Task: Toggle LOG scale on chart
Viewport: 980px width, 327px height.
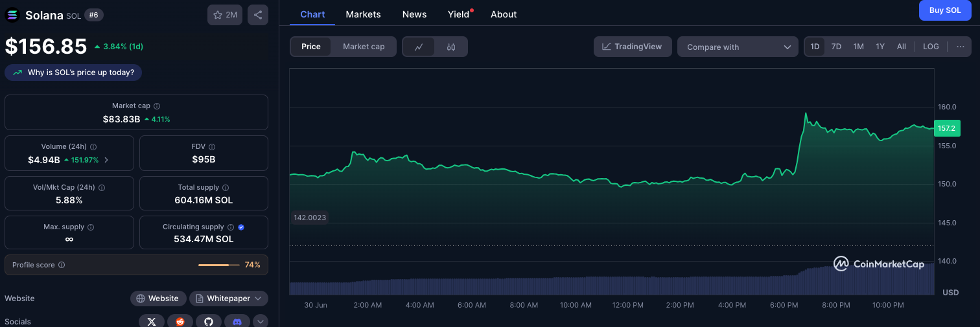Action: click(931, 47)
